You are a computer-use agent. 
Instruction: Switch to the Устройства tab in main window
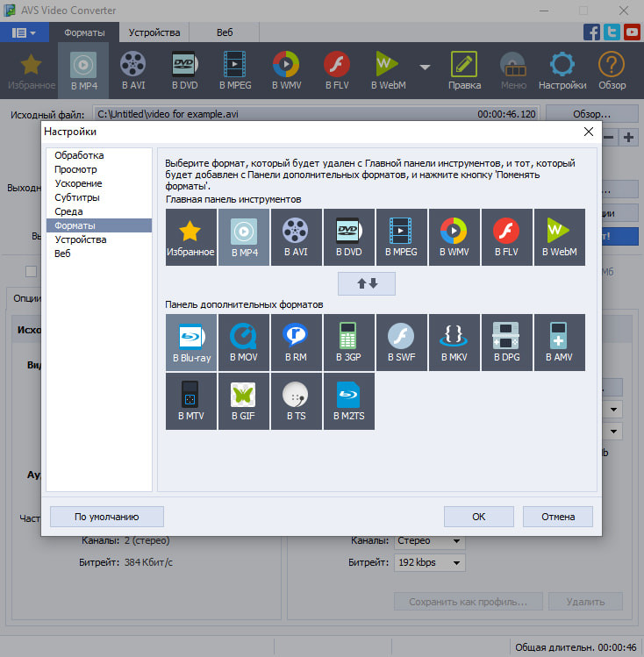click(x=154, y=32)
